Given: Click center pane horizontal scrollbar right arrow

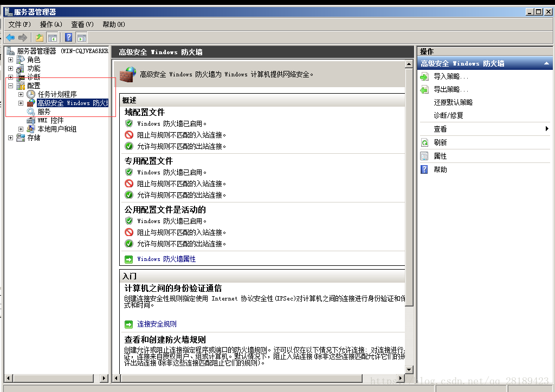Looking at the screenshot, I should tap(401, 378).
